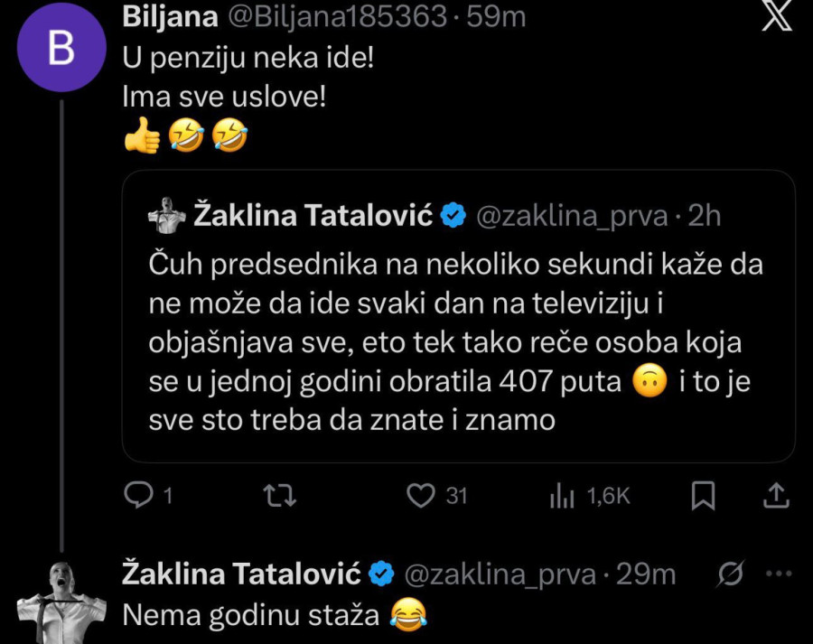Tap the repost arrows icon
813x644 pixels.
click(x=278, y=495)
